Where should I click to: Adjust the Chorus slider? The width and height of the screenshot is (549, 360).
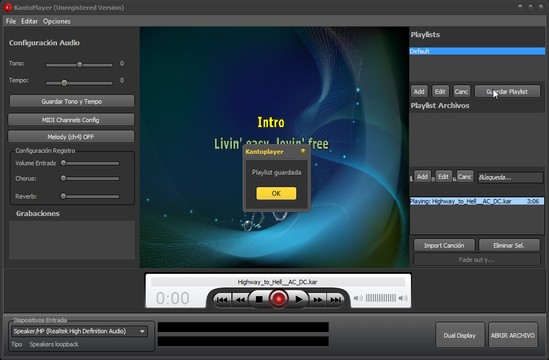click(63, 178)
